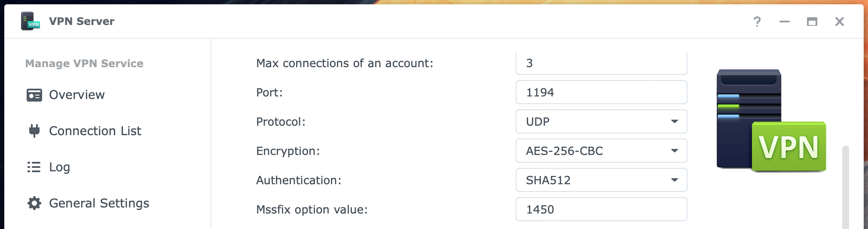
Task: Expand the Authentication dropdown showing SHA512
Action: coord(601,180)
